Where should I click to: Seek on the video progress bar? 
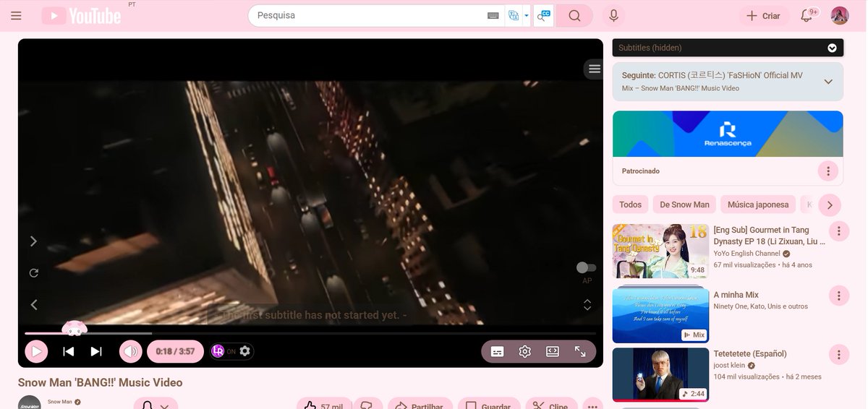pyautogui.click(x=310, y=334)
